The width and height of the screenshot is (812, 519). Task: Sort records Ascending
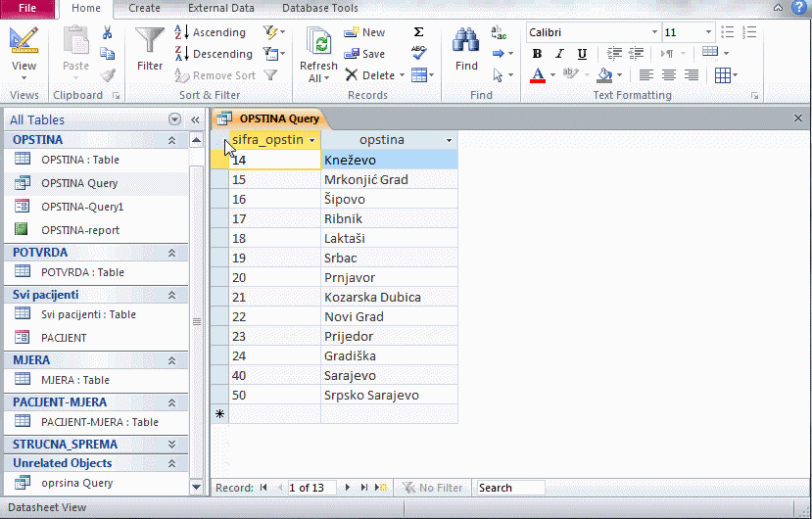[210, 32]
